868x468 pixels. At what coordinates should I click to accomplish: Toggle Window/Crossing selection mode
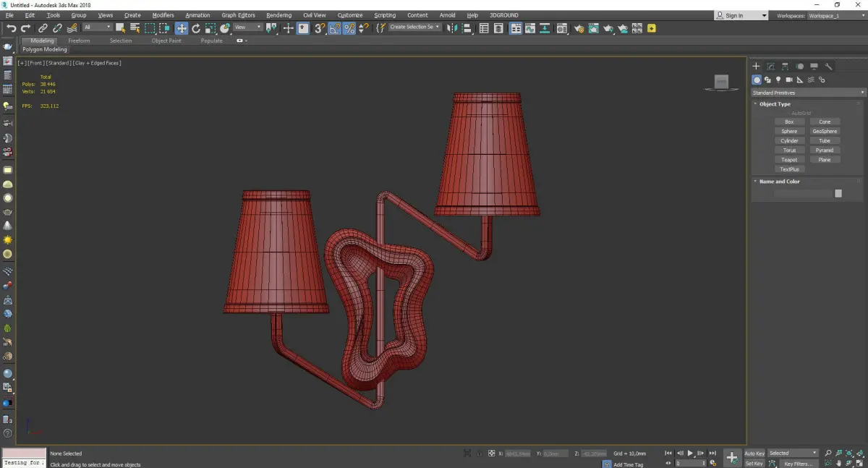[165, 28]
